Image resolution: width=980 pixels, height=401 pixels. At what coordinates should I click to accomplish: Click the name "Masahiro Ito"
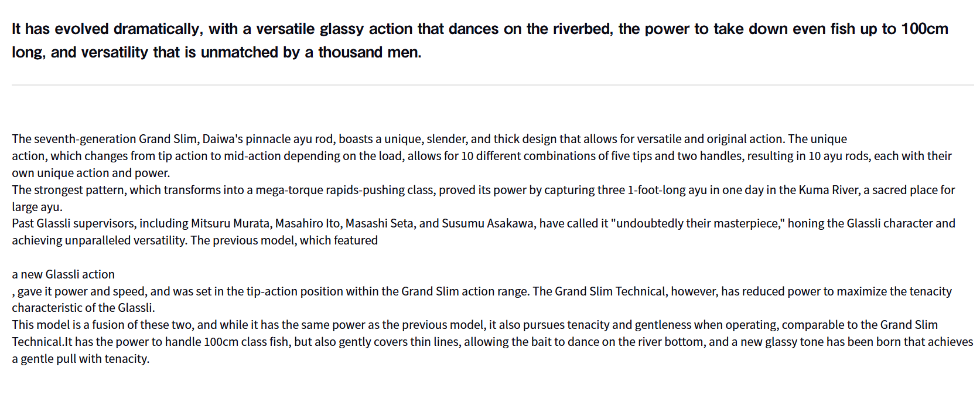tap(308, 223)
